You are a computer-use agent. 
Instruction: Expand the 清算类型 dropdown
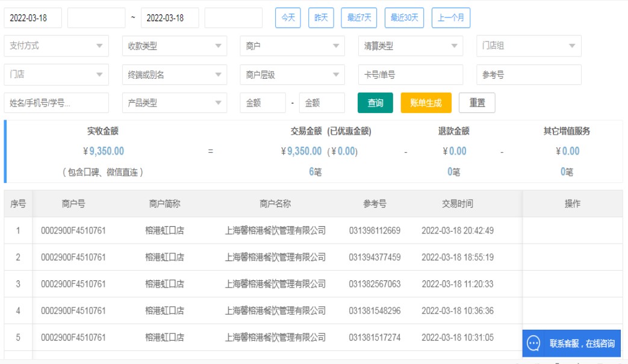[410, 46]
